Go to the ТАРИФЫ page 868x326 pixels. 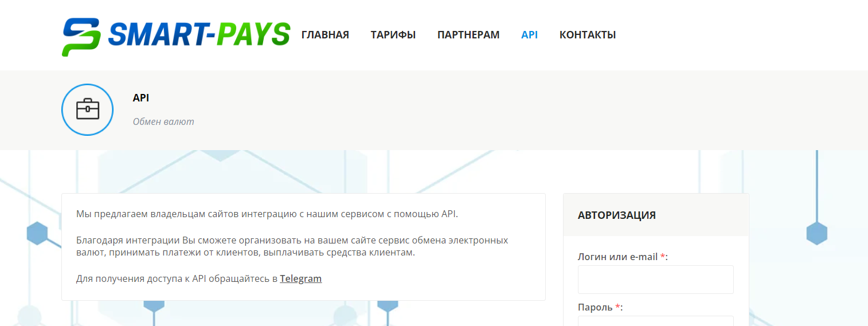(393, 35)
